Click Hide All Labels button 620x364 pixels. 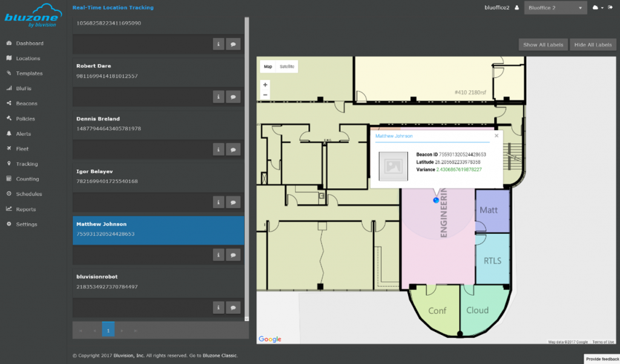[x=593, y=45]
